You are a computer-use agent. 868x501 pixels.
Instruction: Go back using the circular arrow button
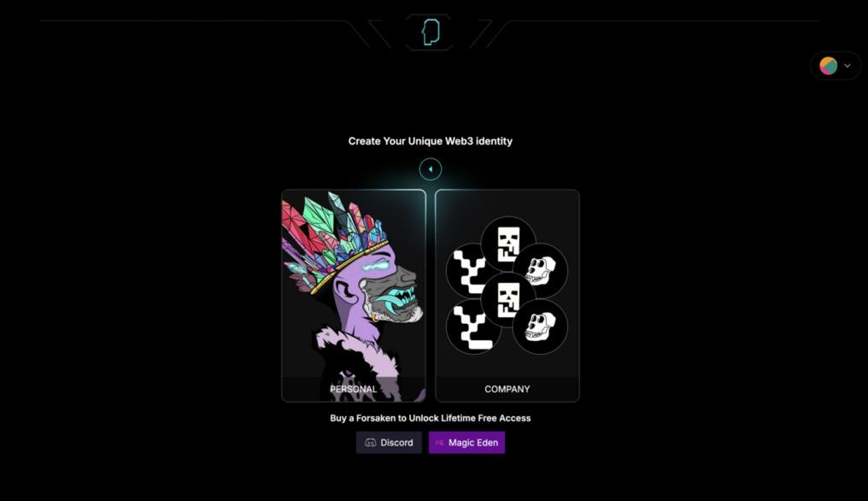(x=430, y=169)
